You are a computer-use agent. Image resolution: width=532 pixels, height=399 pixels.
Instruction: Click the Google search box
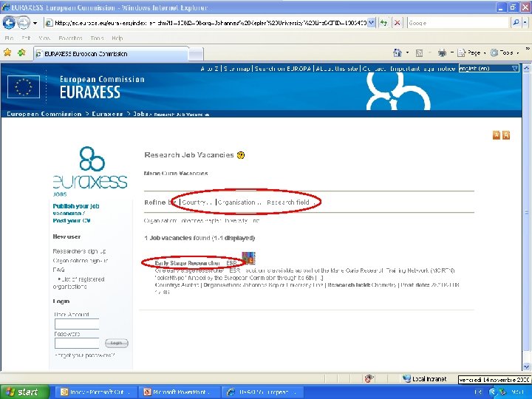(x=458, y=23)
